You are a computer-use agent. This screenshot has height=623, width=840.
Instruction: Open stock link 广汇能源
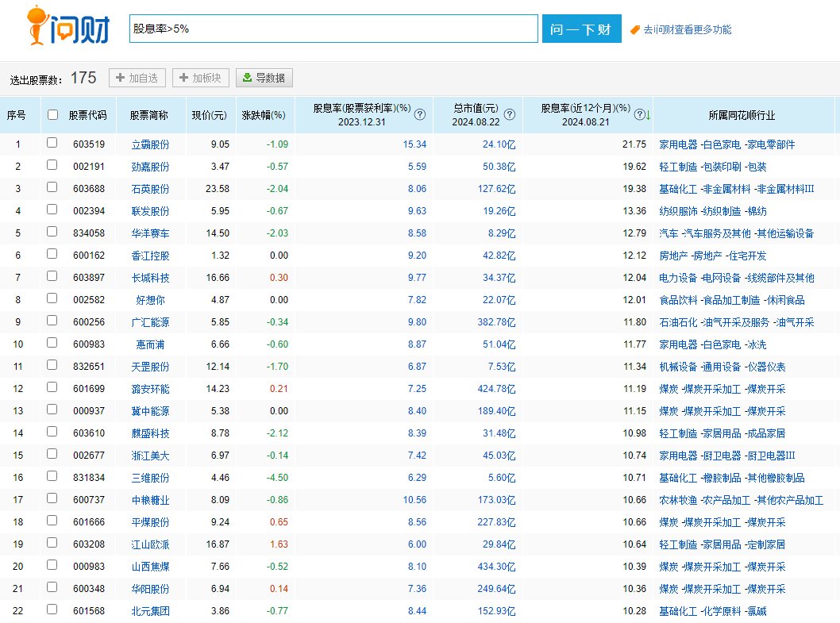point(151,322)
